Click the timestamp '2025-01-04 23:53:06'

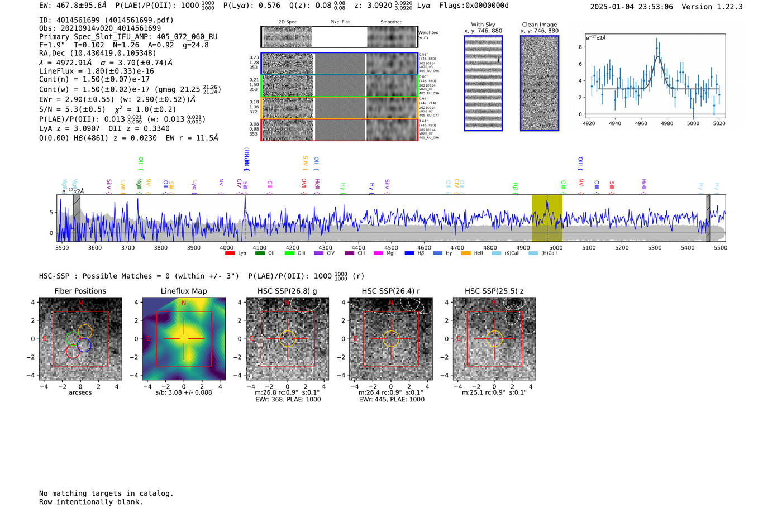(x=632, y=7)
